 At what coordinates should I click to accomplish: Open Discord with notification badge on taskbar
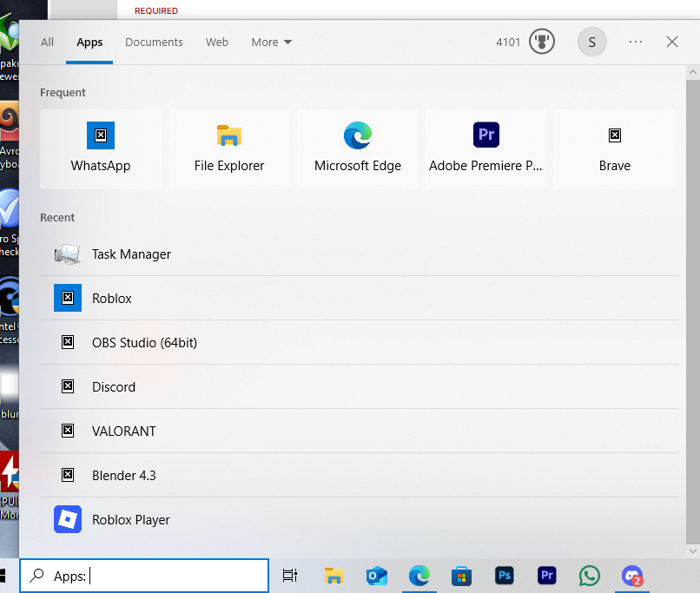tap(632, 576)
